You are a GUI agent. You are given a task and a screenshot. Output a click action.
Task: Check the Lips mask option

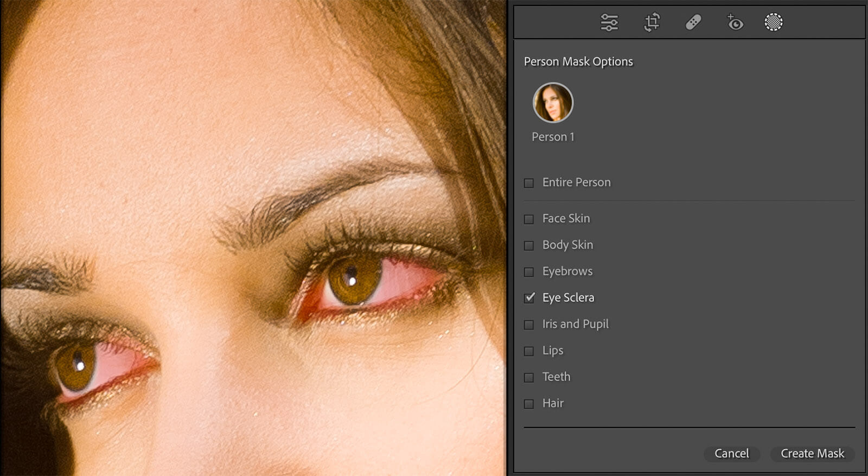pos(529,351)
